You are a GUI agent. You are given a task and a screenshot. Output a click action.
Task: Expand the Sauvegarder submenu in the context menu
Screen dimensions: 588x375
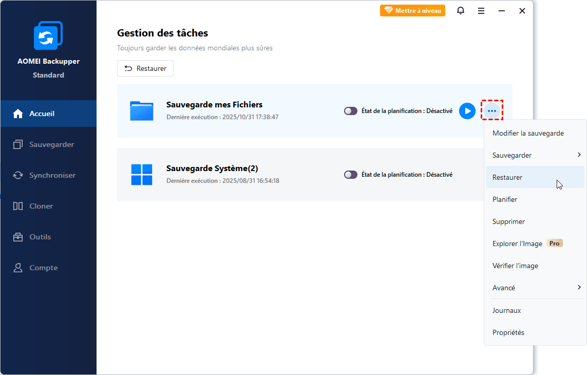[536, 155]
